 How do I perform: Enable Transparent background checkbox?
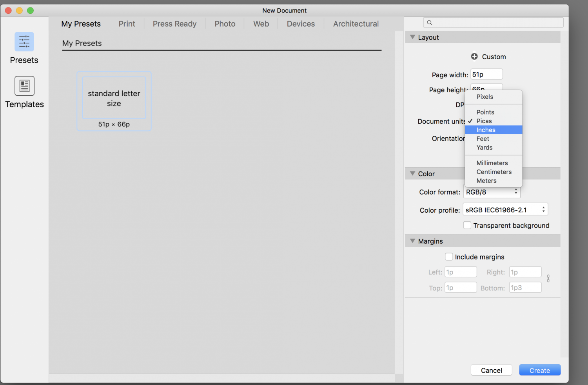[467, 225]
